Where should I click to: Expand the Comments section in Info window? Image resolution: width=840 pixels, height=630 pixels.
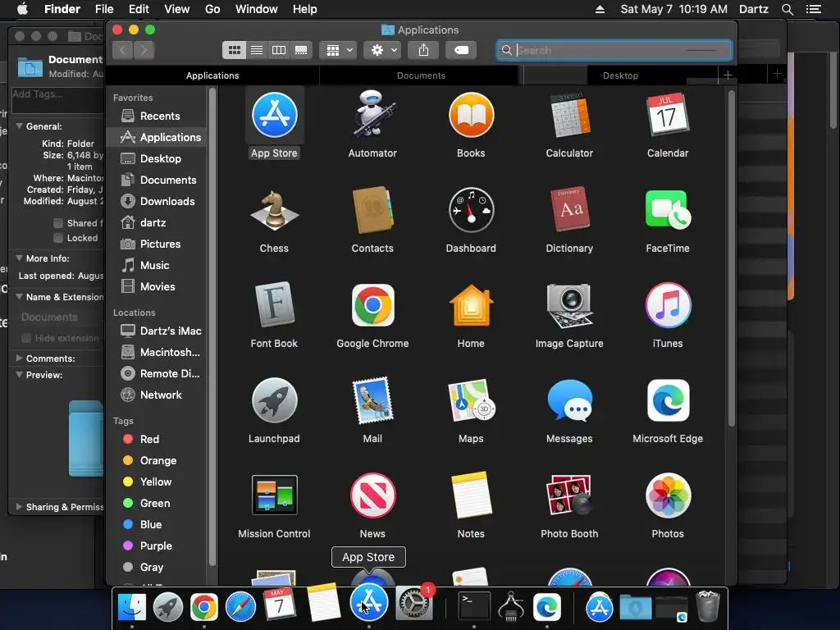tap(20, 358)
